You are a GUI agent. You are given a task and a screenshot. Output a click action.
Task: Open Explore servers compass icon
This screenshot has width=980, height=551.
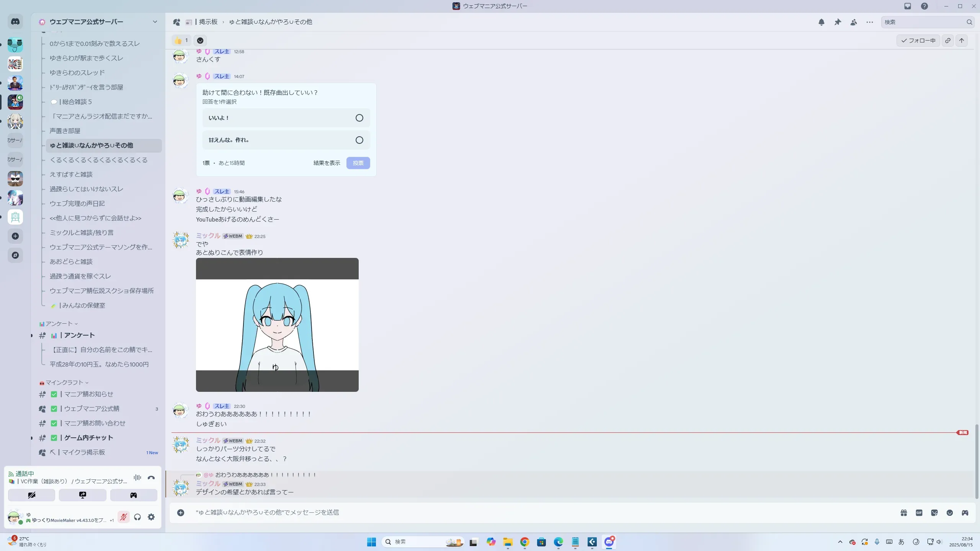coord(15,255)
